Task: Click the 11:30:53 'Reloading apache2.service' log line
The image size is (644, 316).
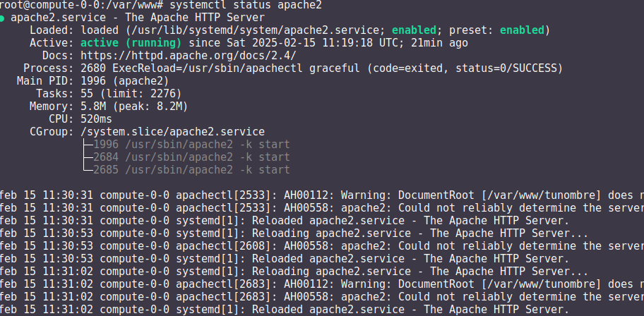Action: point(294,233)
